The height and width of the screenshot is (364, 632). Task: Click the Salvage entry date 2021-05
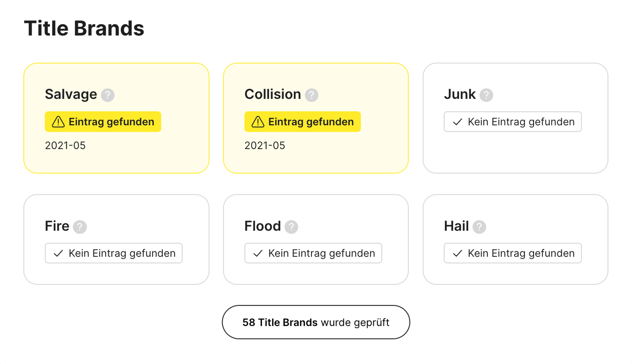[x=65, y=146]
